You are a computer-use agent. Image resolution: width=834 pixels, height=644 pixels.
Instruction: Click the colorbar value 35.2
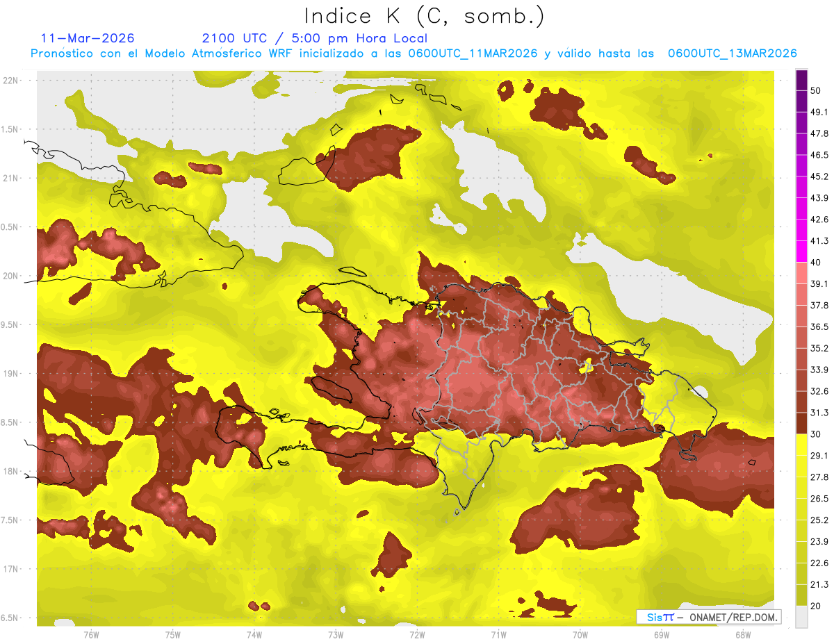[x=819, y=348]
